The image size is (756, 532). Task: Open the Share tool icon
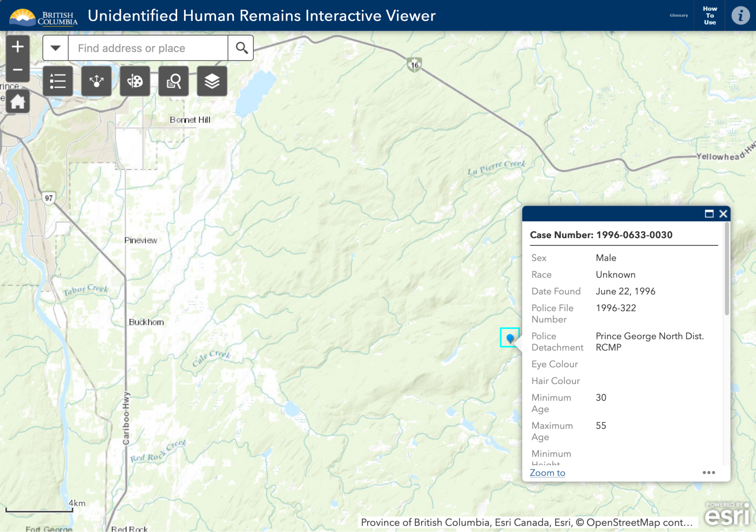[x=96, y=81]
